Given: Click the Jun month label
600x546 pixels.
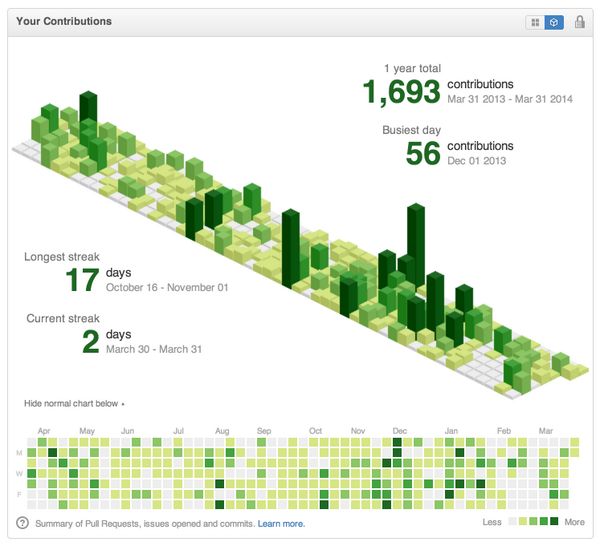Looking at the screenshot, I should coord(127,431).
